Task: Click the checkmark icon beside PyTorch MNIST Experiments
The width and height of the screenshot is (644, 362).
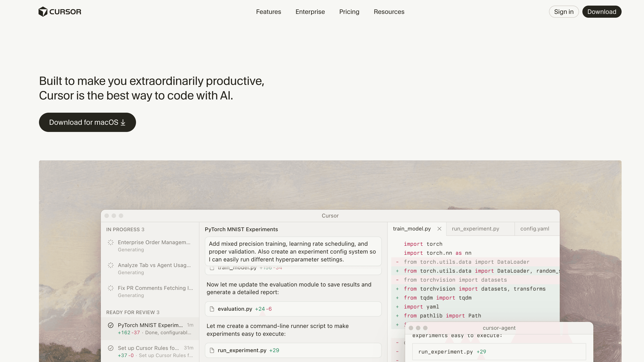Action: 111,325
